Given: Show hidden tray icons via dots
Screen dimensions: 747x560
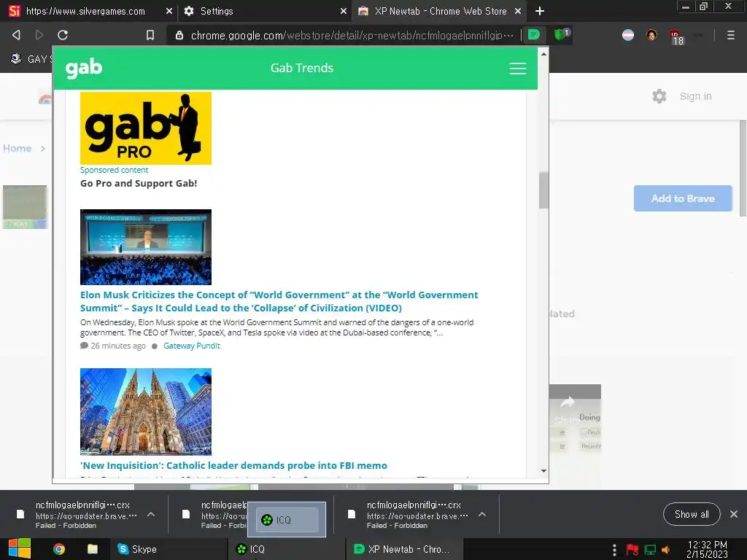Looking at the screenshot, I should (x=614, y=550).
